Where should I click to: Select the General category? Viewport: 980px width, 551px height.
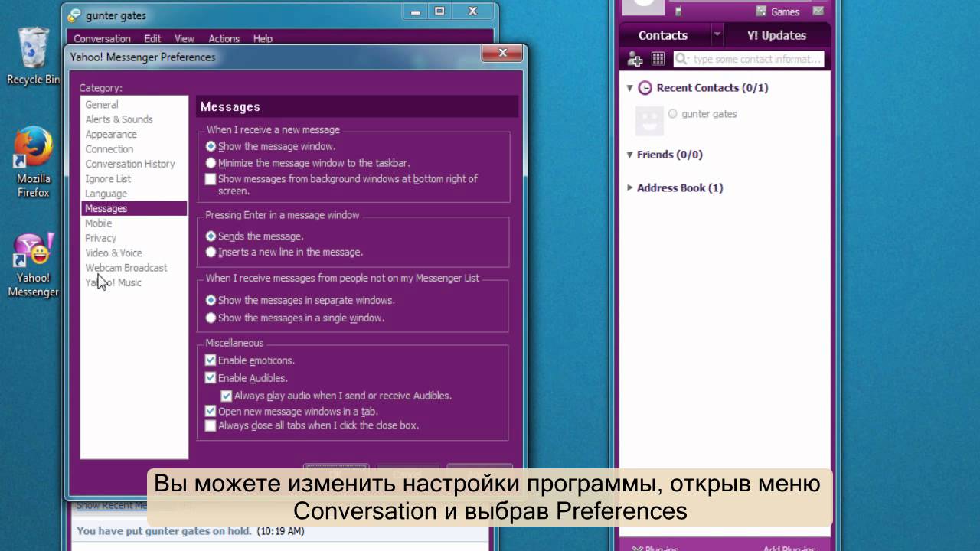tap(134, 105)
